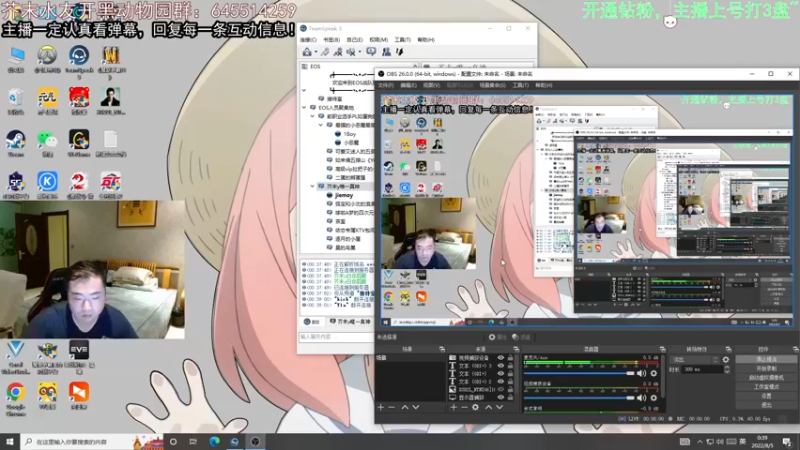Open the Recycle Bin on desktop
The width and height of the screenshot is (800, 450).
pos(16,100)
